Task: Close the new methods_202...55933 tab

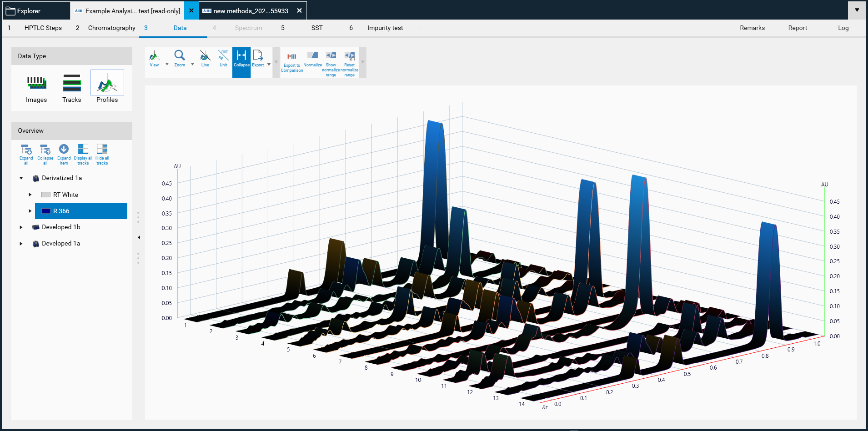Action: pyautogui.click(x=299, y=10)
